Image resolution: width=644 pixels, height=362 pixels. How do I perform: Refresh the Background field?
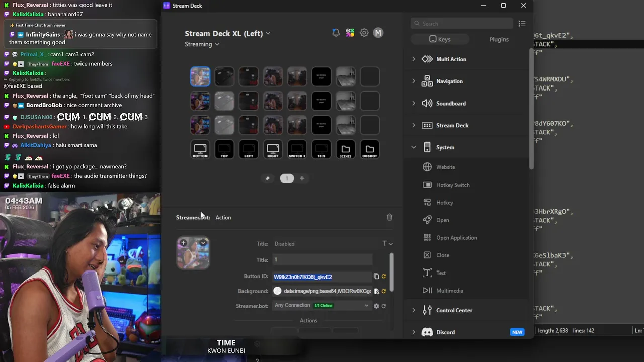pos(384,291)
